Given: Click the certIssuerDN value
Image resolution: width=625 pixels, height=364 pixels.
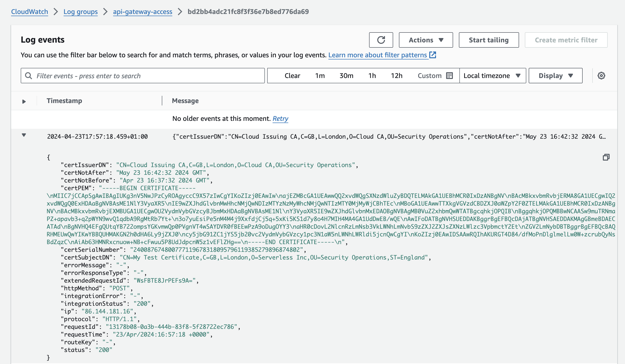Looking at the screenshot, I should [236, 165].
